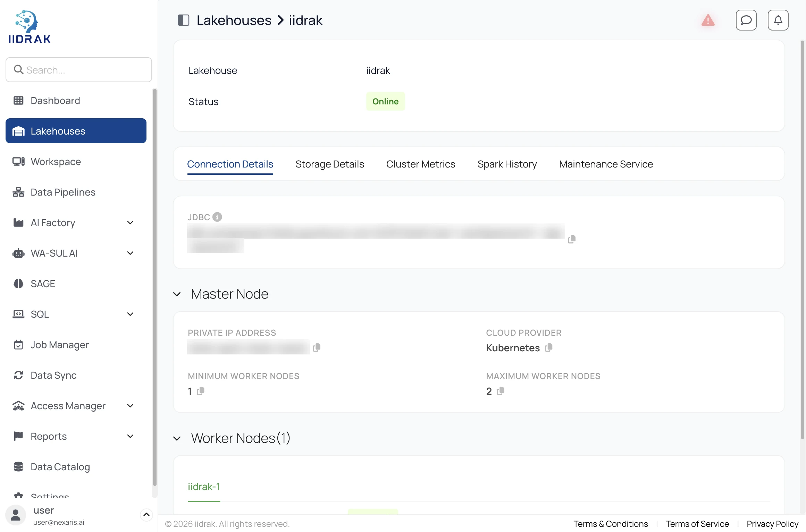
Task: Expand the SQL submenu
Action: 130,314
